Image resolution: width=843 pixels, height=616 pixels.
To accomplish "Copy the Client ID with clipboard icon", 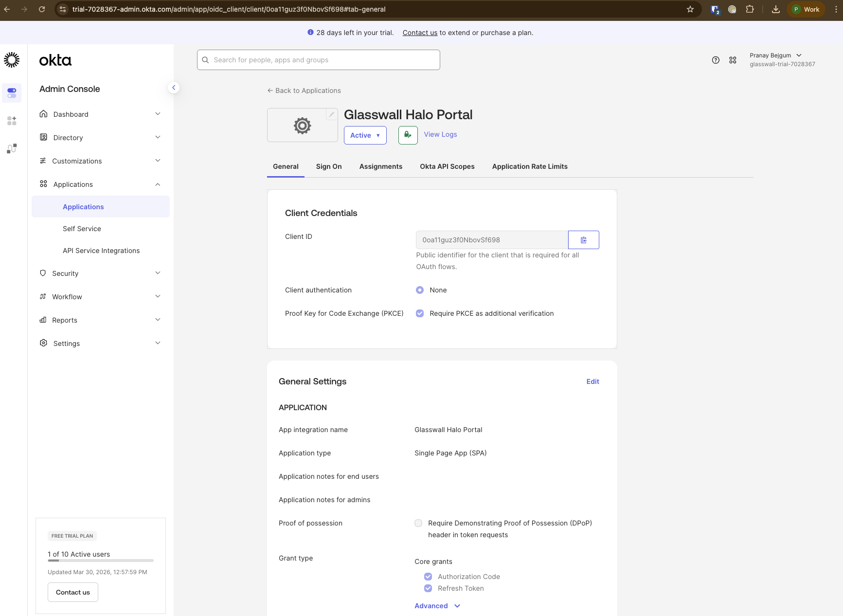I will (584, 240).
